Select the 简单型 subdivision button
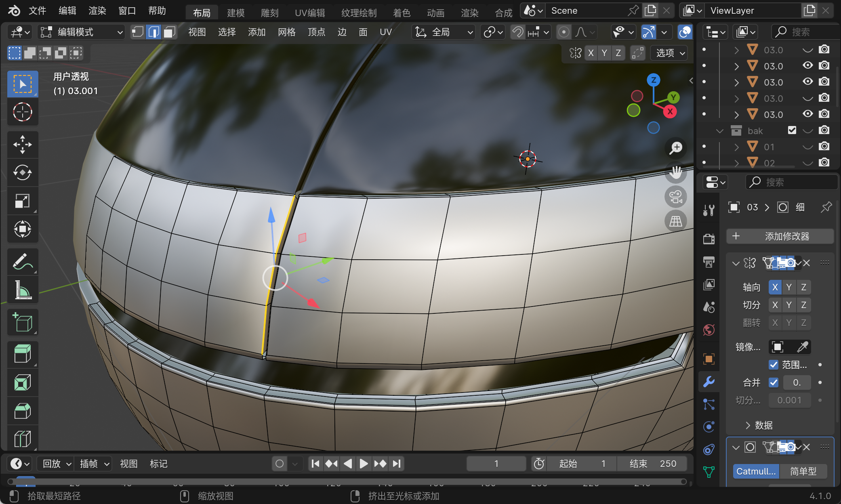This screenshot has width=841, height=504. [803, 471]
